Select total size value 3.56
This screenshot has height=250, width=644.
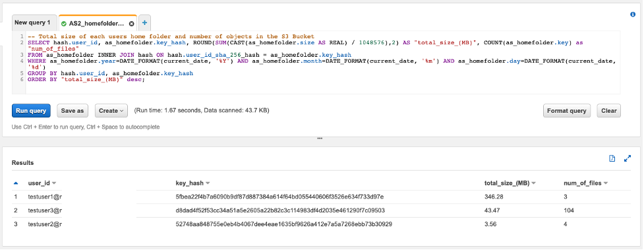click(x=490, y=224)
